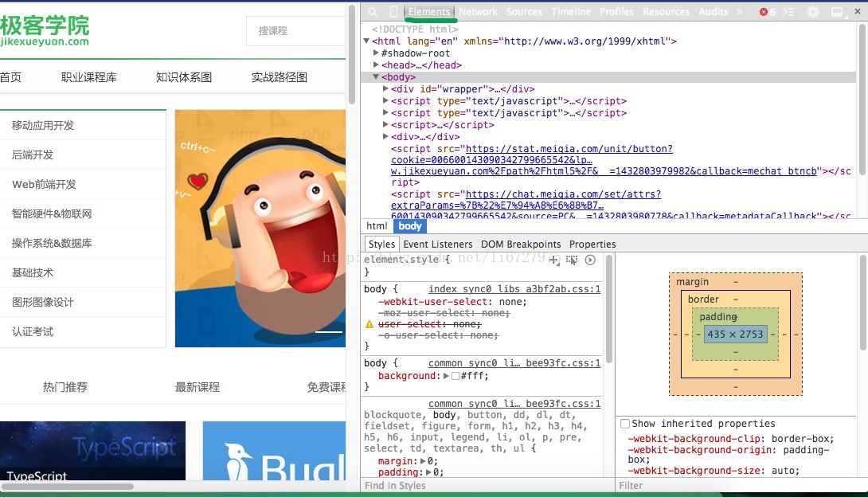Expand the head element node
Image resolution: width=868 pixels, height=497 pixels.
point(376,65)
